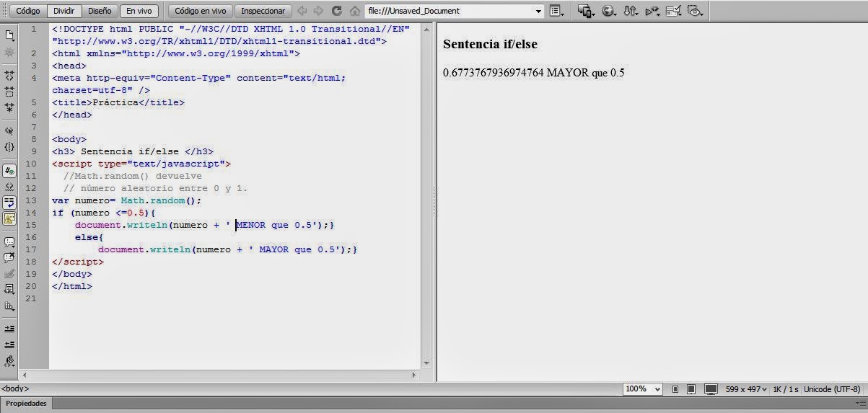Open Check Browser Compatibility icon
868x413 pixels.
coord(673,11)
